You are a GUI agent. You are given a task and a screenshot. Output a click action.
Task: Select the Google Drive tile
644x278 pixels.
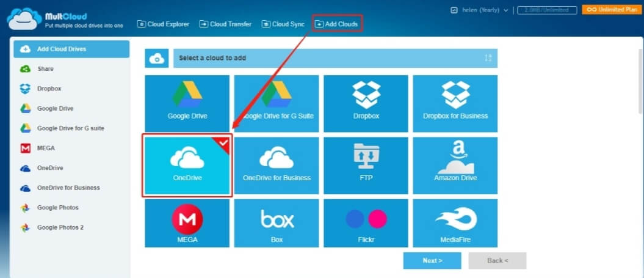click(x=187, y=103)
